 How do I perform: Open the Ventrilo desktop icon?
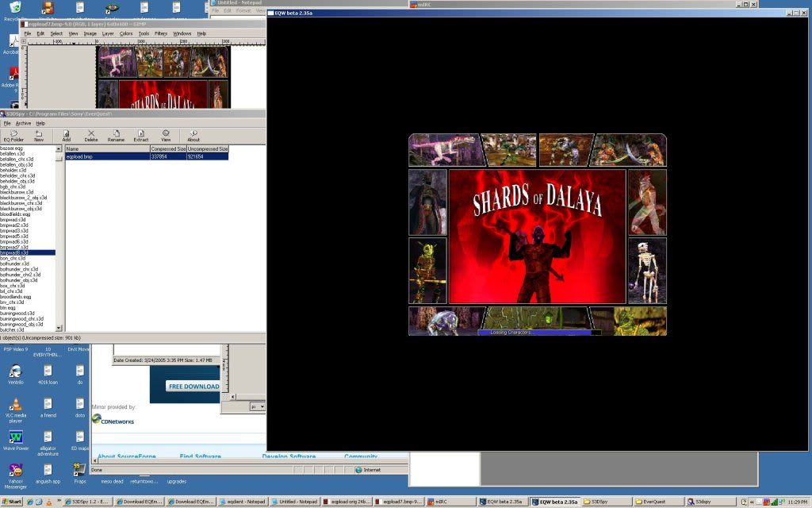(16, 375)
